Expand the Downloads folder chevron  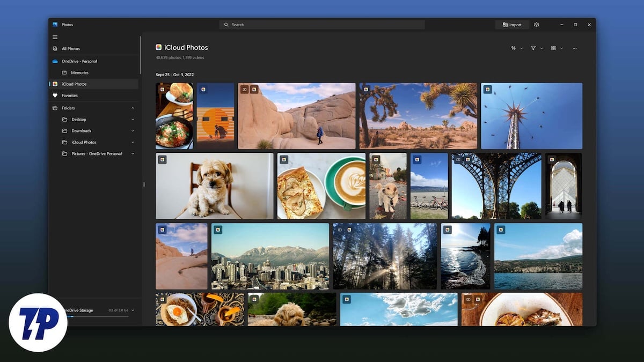point(133,130)
